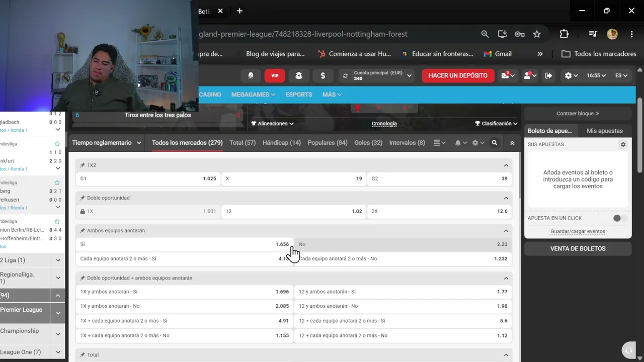Screen dimensions: 644x362
Task: Select the Hándicap (14) tab
Action: click(x=282, y=143)
